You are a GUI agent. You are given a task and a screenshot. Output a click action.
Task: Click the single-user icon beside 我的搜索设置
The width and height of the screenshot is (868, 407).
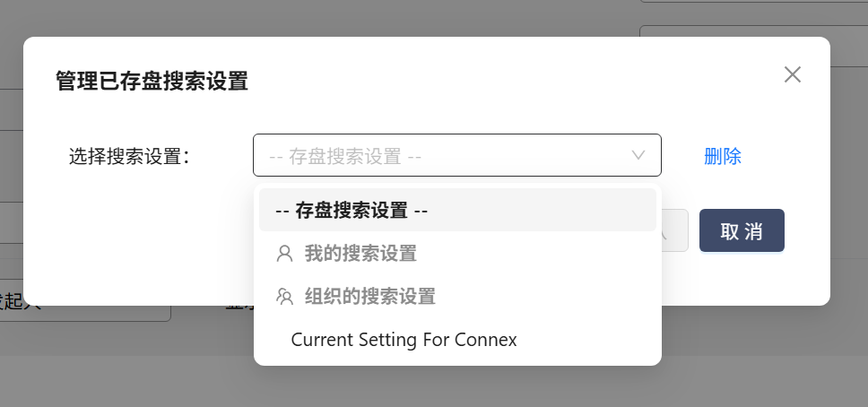pyautogui.click(x=285, y=254)
